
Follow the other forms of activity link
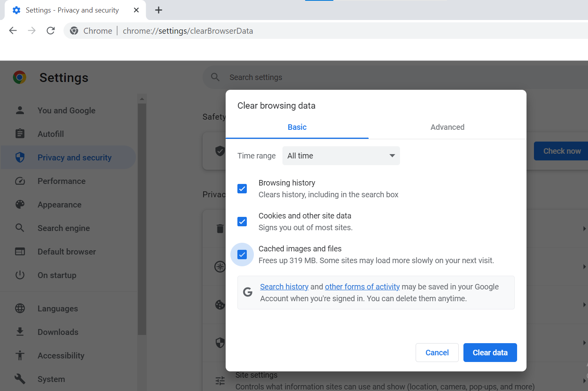coord(362,287)
